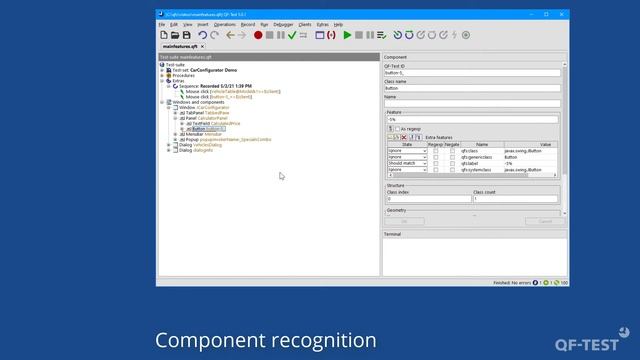Close the mainfeatures.qft tab
The image size is (640, 360).
[202, 47]
